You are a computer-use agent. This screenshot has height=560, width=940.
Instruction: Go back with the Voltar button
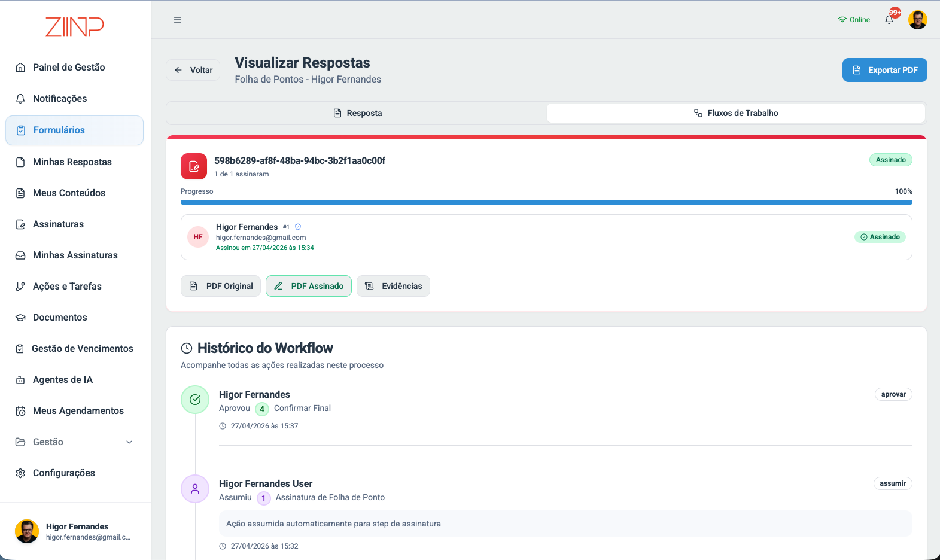(x=193, y=70)
